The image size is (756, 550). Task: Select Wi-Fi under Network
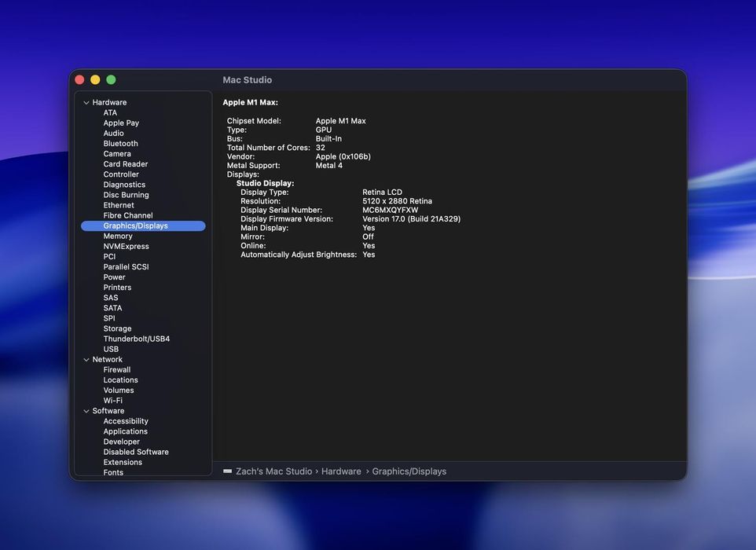point(112,401)
